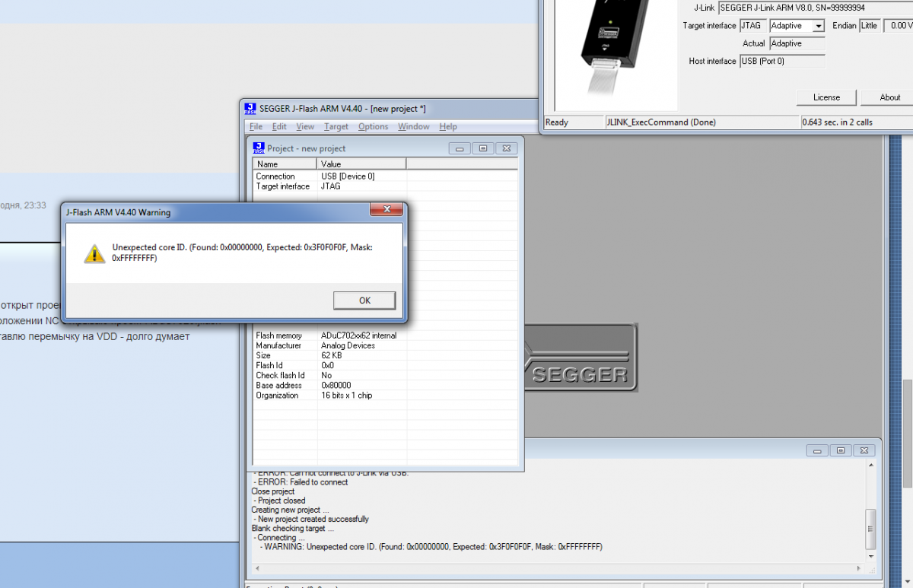Open the Adaptive speed dropdown
The width and height of the screenshot is (913, 588).
(x=818, y=26)
